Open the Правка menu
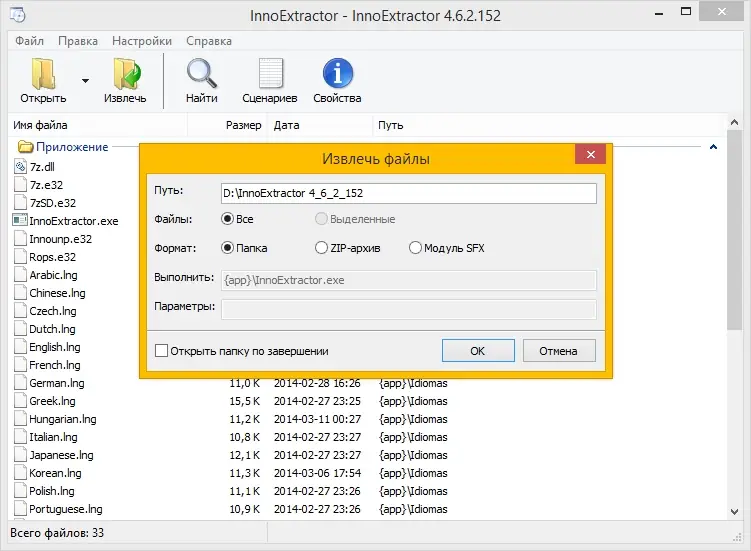This screenshot has height=551, width=751. (x=78, y=41)
